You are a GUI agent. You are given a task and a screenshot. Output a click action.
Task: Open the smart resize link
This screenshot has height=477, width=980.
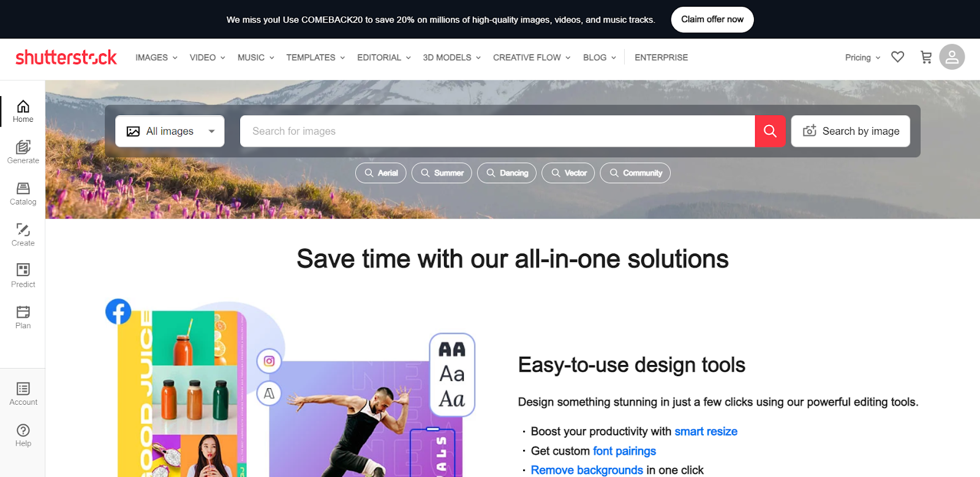(x=706, y=432)
